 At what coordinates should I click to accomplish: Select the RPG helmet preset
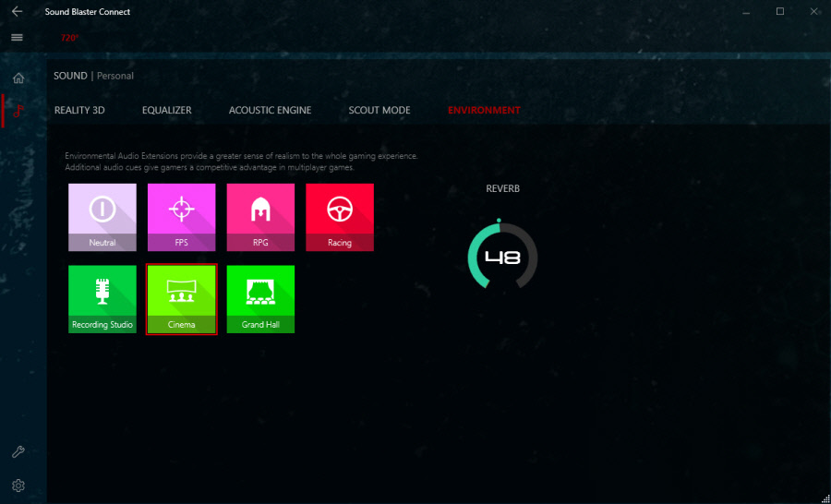[260, 217]
